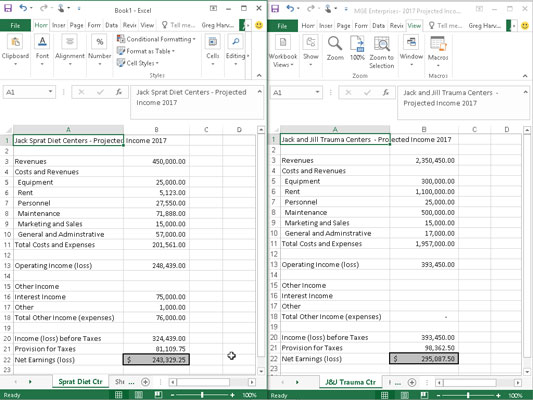Click Save icon in Book1 window
The image size is (533, 400).
point(8,8)
